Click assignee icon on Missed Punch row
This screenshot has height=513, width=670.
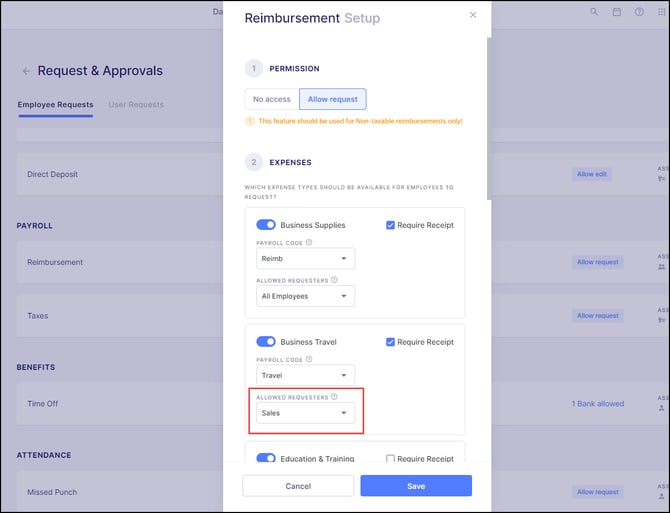tap(662, 497)
